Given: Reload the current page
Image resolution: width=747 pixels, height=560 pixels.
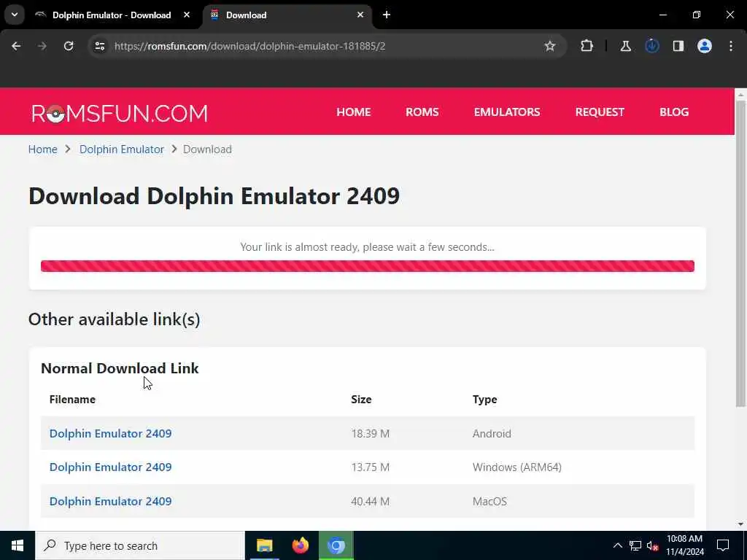Looking at the screenshot, I should (69, 46).
